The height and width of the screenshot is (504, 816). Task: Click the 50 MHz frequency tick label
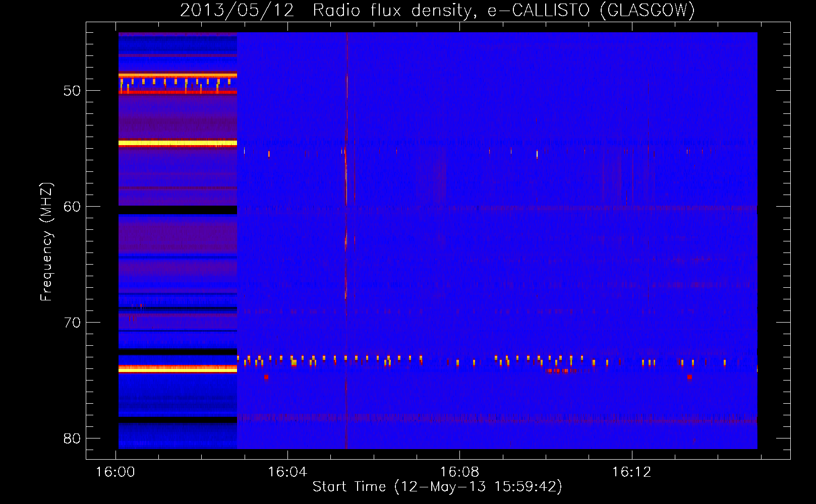(x=72, y=91)
